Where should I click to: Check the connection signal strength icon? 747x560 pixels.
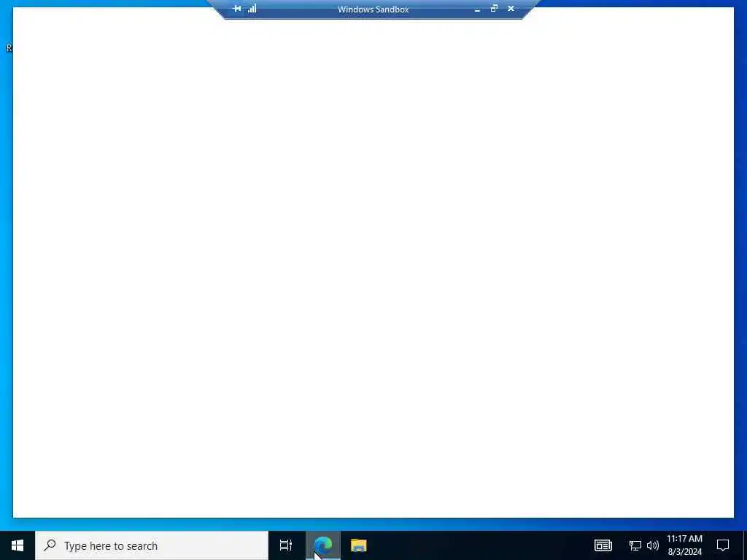click(252, 9)
